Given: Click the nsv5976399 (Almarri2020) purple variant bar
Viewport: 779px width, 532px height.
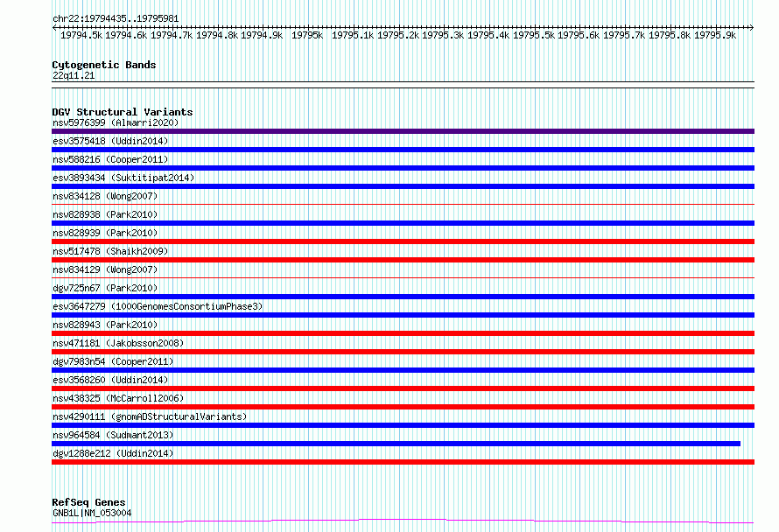Looking at the screenshot, I should point(403,131).
